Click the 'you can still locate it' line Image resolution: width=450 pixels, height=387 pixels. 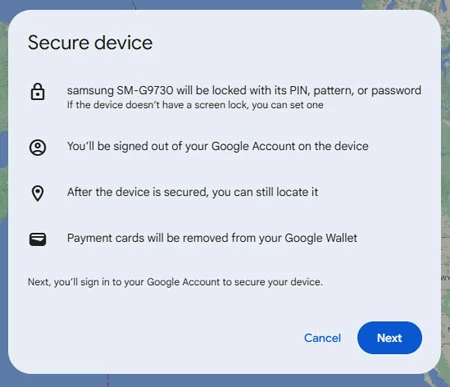pyautogui.click(x=192, y=192)
